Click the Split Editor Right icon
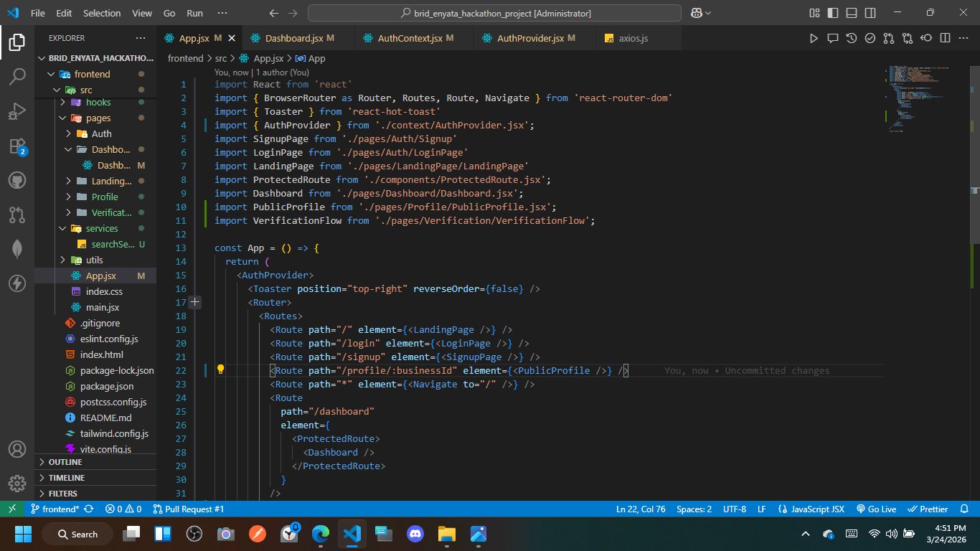 tap(945, 38)
